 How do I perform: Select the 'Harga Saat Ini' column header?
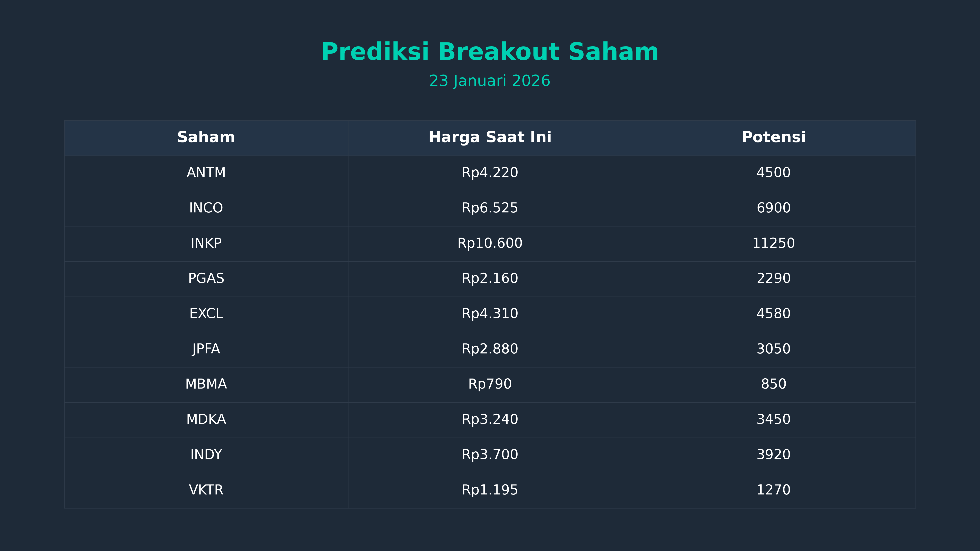[x=490, y=137]
